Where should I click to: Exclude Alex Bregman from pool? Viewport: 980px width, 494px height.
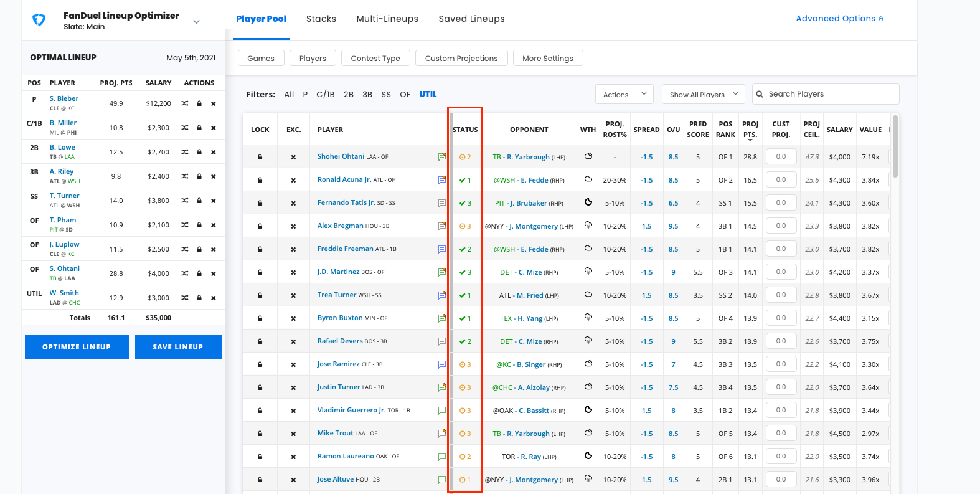[x=293, y=226]
